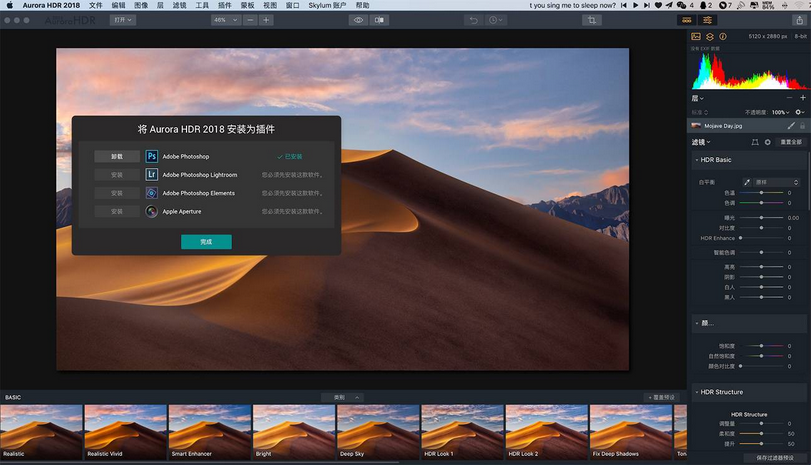
Task: Click the Adobe Photoshop Ps icon
Action: coord(151,156)
